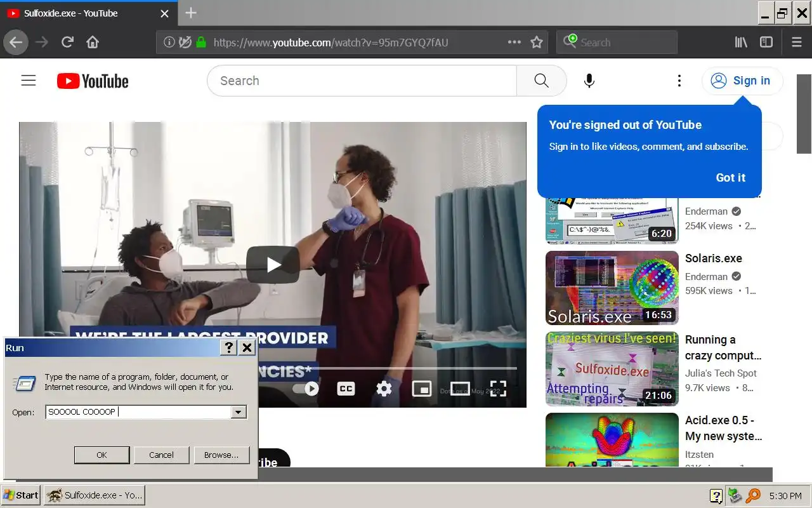Click the Enderman channel under Solaris.exe

pyautogui.click(x=706, y=277)
